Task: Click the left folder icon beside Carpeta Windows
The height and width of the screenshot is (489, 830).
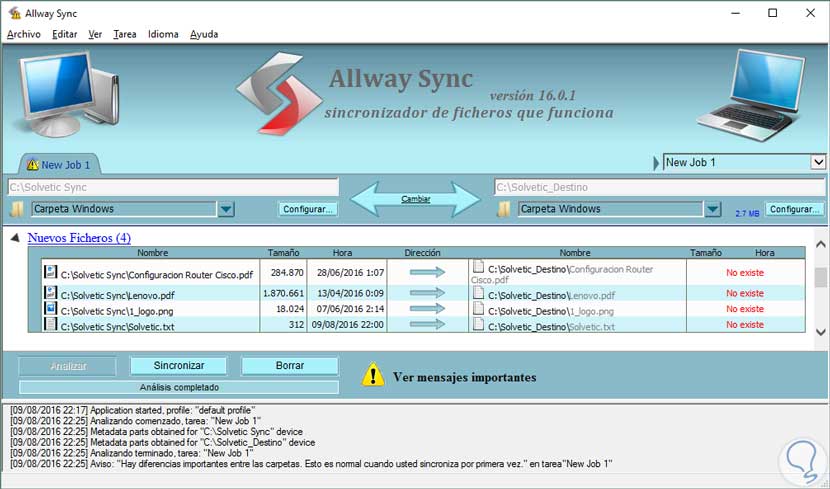Action: pos(17,210)
